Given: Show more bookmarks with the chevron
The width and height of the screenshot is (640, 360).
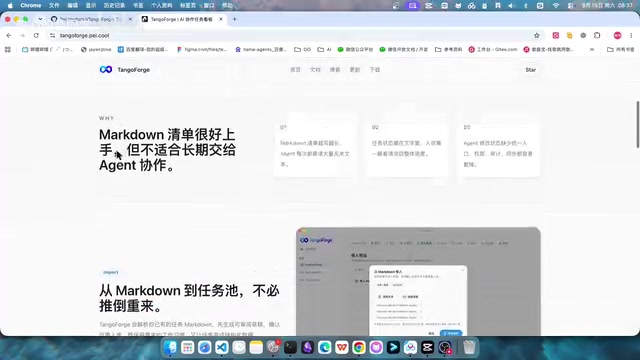Looking at the screenshot, I should [592, 49].
